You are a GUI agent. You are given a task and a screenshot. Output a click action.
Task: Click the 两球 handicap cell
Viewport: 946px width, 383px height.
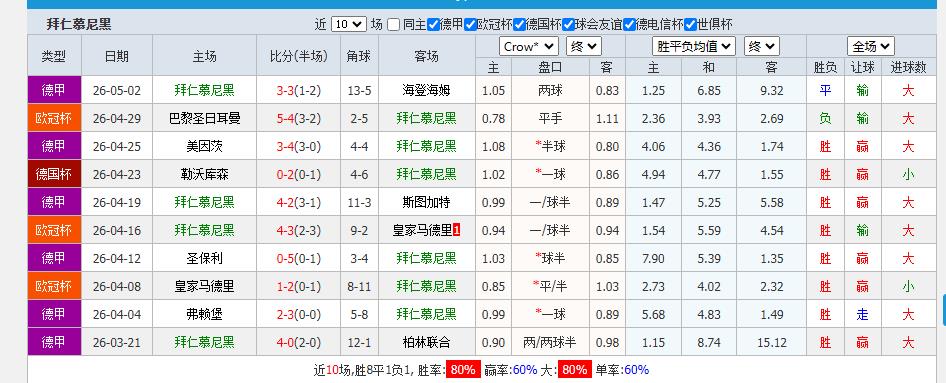click(550, 90)
